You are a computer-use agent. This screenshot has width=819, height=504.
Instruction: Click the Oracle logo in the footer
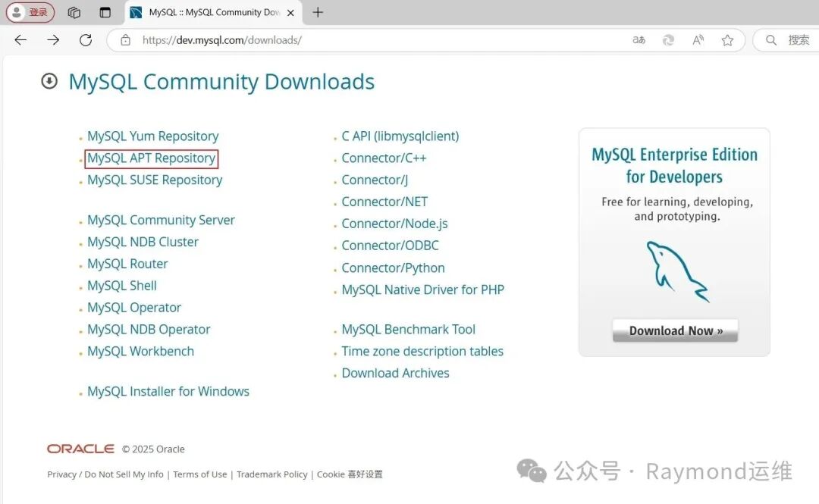coord(80,449)
